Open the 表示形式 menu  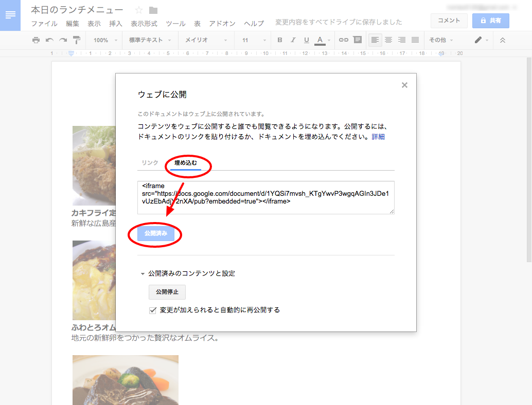144,23
